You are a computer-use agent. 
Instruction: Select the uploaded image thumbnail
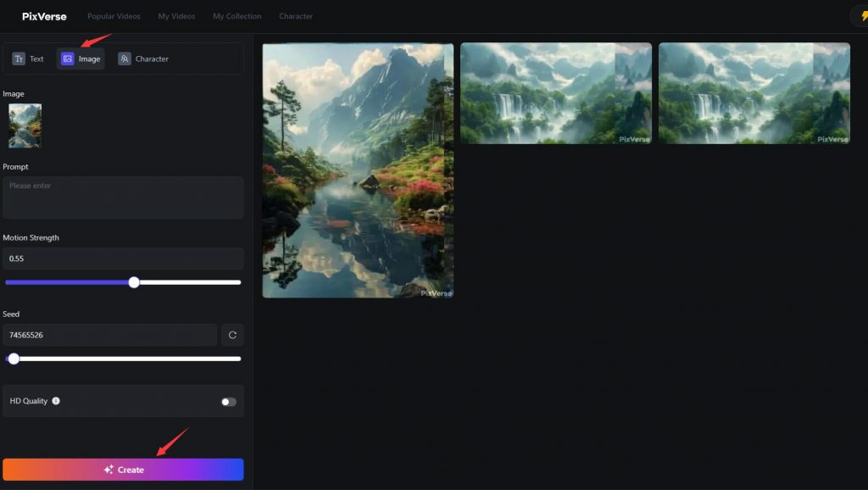click(x=25, y=125)
